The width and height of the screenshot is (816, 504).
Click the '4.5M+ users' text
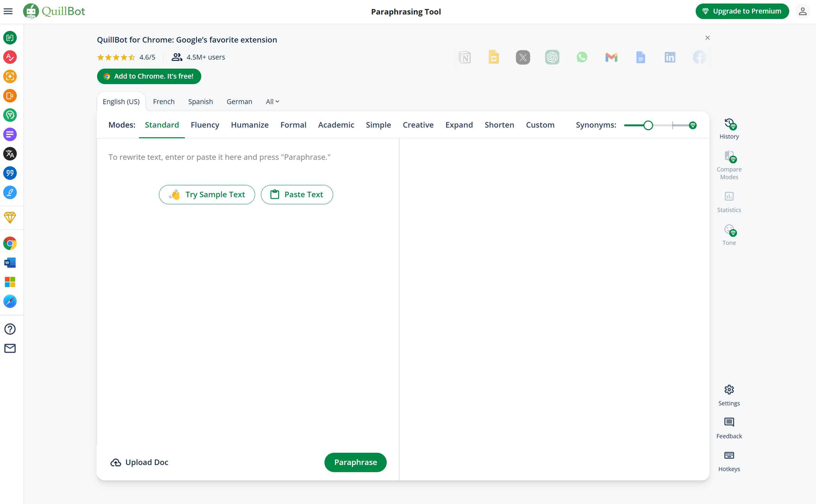coord(206,57)
